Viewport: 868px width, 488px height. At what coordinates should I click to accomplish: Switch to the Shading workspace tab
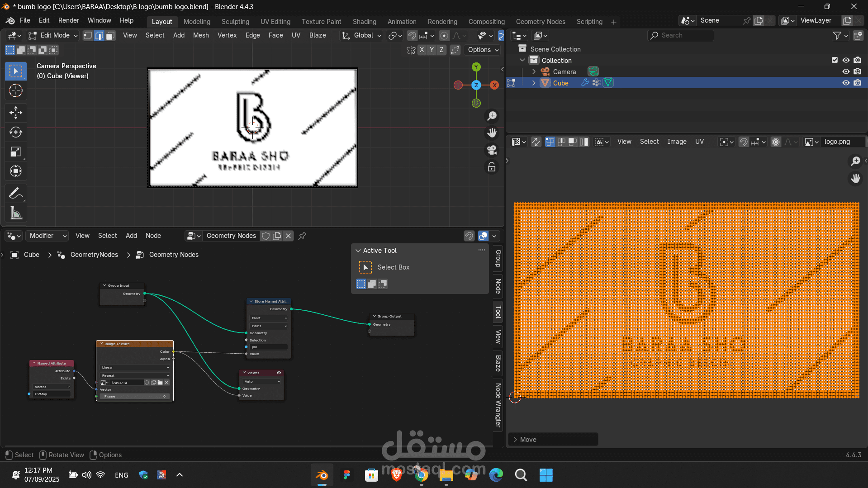(x=364, y=22)
